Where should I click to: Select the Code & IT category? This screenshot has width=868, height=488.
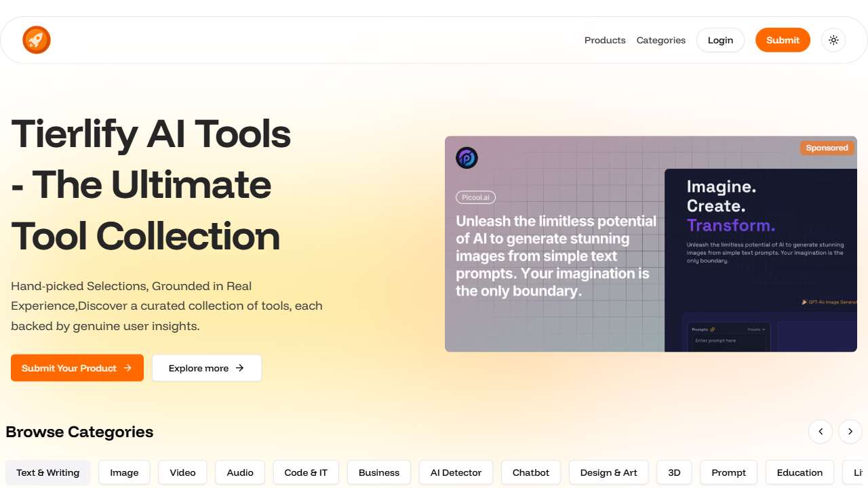306,472
